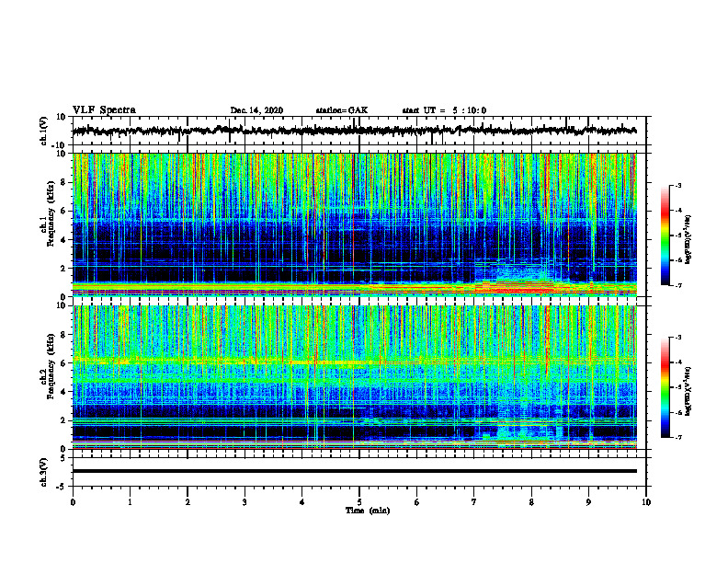Click the ch.2 spectrogram color scale bar

[665, 387]
